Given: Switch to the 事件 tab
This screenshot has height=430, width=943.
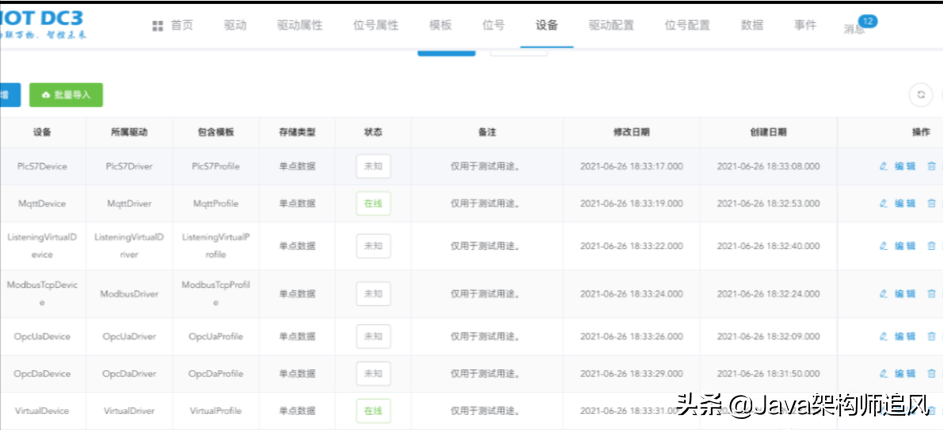Looking at the screenshot, I should (x=805, y=25).
